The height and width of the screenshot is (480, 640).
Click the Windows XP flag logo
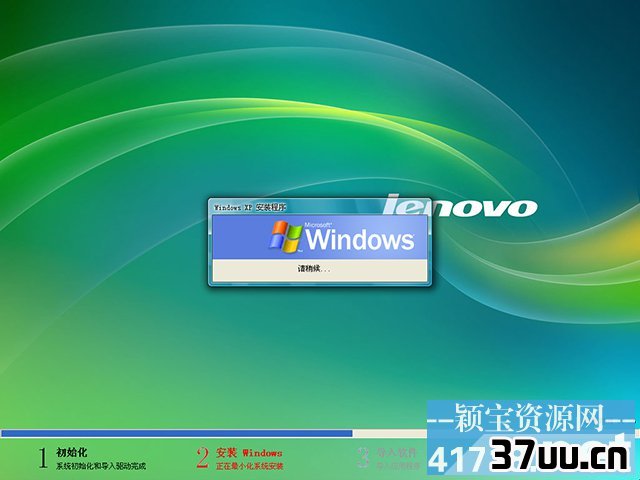[285, 236]
